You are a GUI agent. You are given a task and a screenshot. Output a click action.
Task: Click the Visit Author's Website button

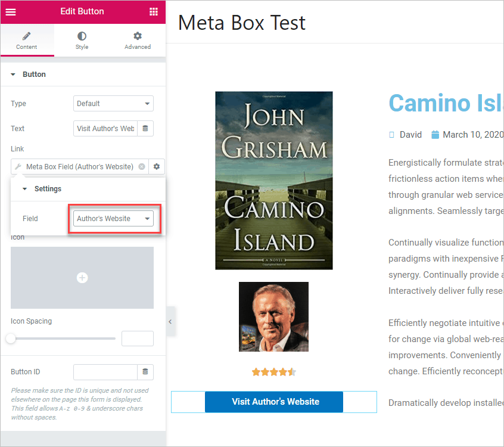point(274,402)
